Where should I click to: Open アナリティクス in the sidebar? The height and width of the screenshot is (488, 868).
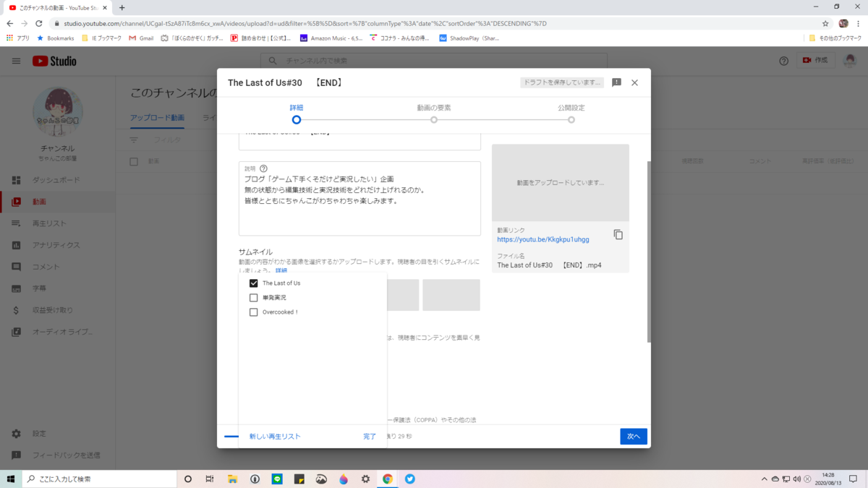(x=58, y=245)
